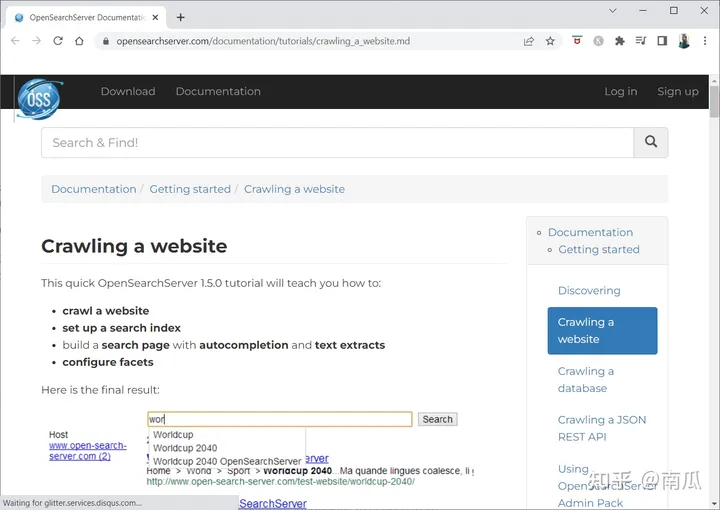Share this page using the share icon

[529, 41]
